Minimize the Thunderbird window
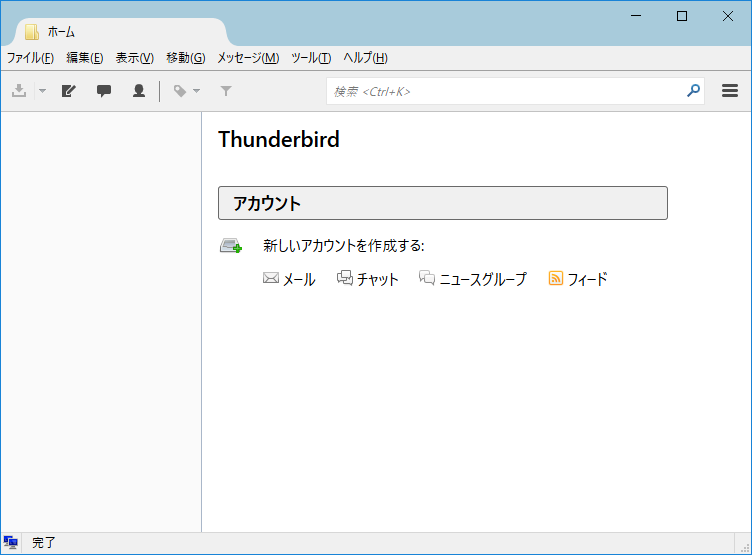The width and height of the screenshot is (752, 555). point(636,16)
